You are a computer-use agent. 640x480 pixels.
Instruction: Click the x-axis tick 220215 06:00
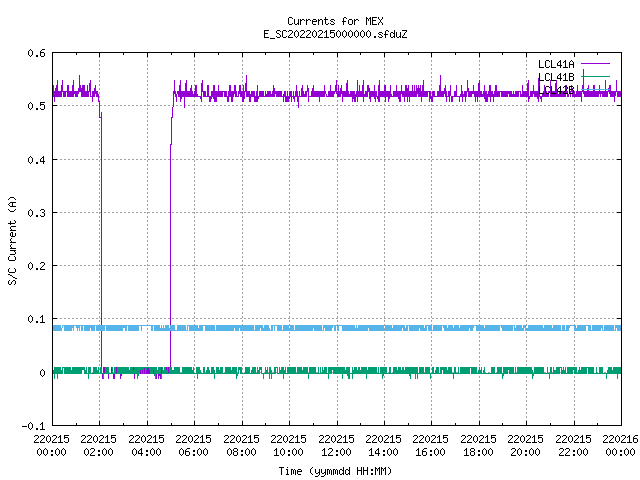193,446
